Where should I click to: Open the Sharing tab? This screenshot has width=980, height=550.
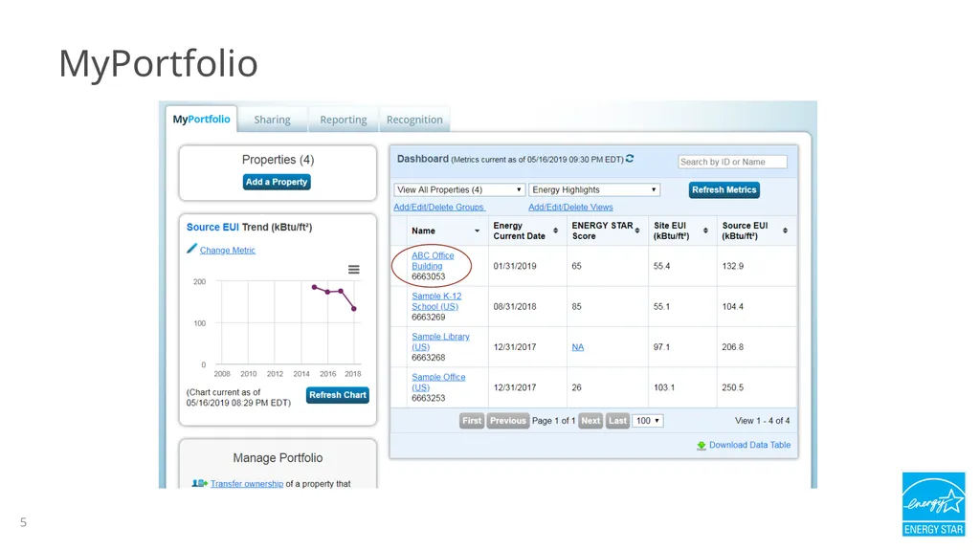272,120
